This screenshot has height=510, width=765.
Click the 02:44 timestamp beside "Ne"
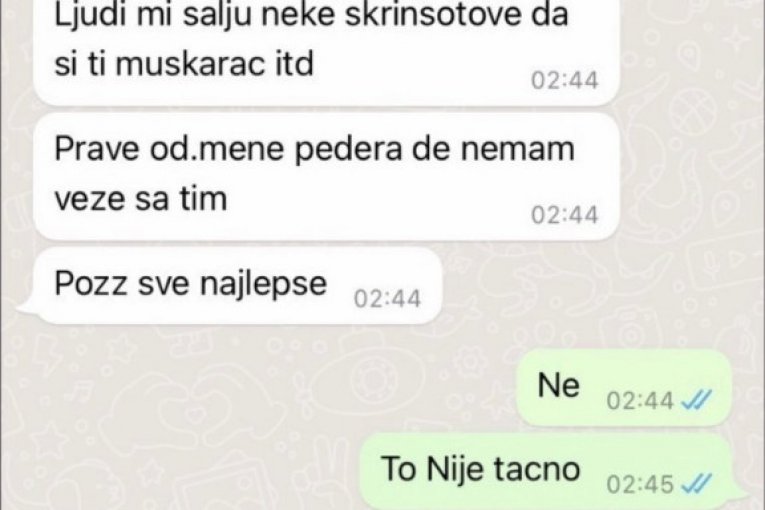640,401
